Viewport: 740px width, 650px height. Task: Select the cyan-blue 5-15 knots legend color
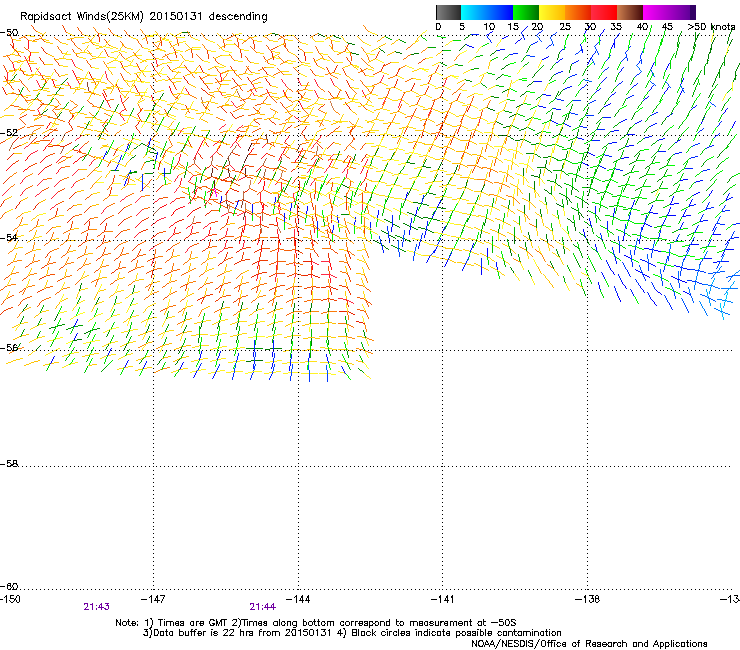pos(487,12)
